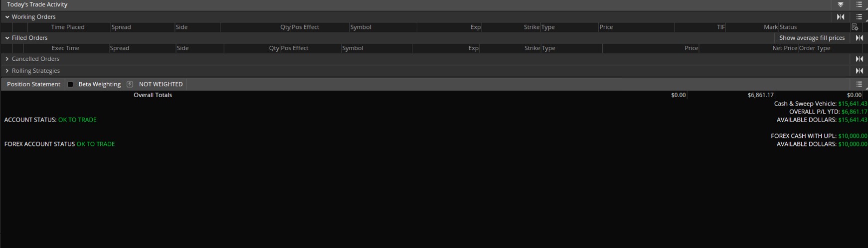Open the column customization gear icon next to Status
The width and height of the screenshot is (868, 248).
pyautogui.click(x=855, y=27)
